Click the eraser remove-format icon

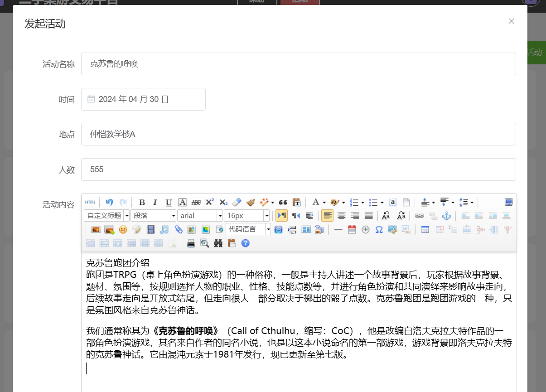237,202
